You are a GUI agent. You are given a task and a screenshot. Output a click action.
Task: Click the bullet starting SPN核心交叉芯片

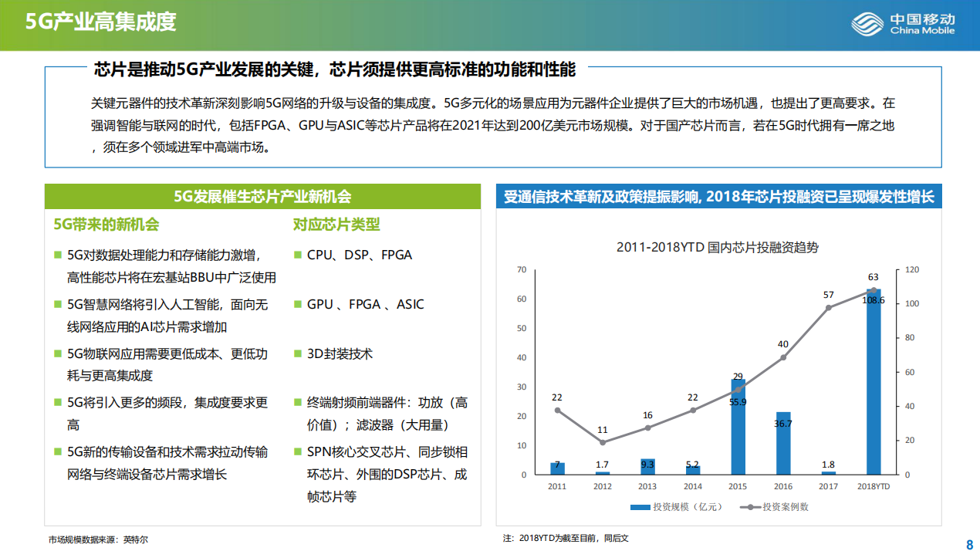pyautogui.click(x=387, y=474)
